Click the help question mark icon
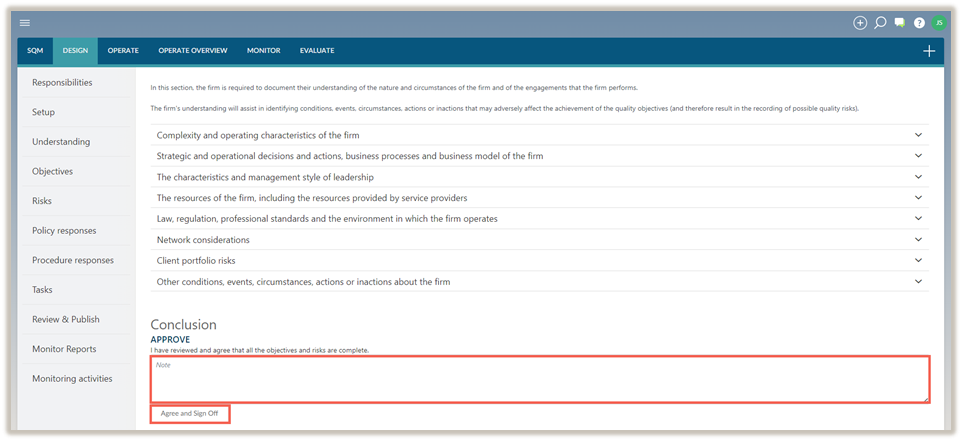Image resolution: width=962 pixels, height=441 pixels. pyautogui.click(x=919, y=23)
